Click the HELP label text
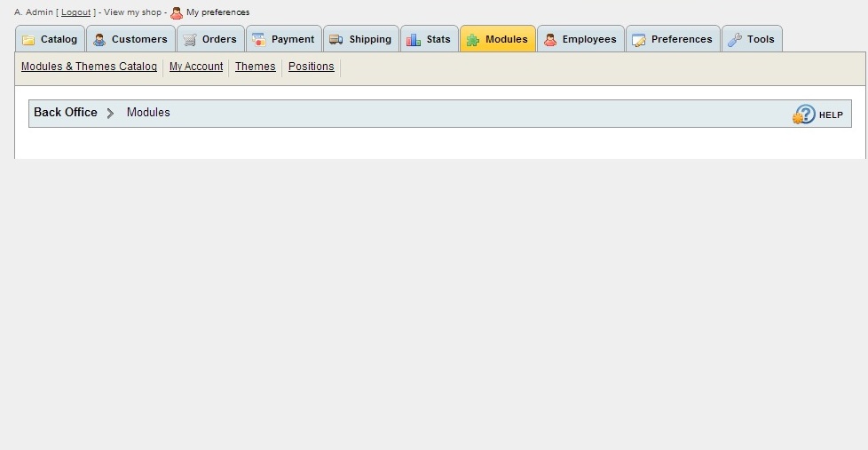Viewport: 868px width, 450px height. point(831,115)
